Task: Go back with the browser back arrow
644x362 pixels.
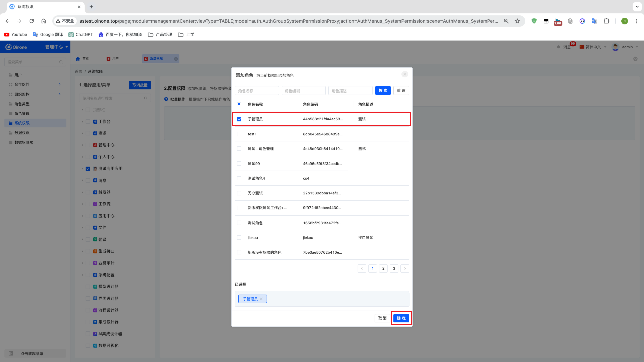Action: [x=8, y=21]
